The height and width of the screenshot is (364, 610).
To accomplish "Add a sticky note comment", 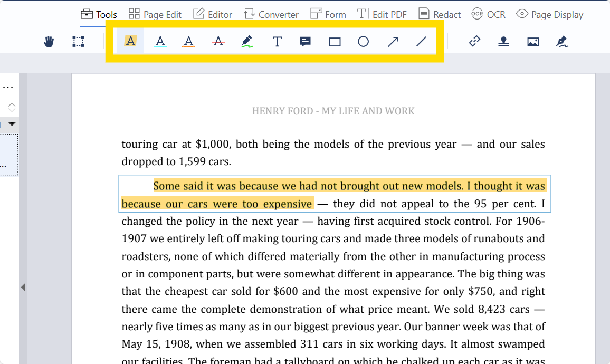I will (306, 41).
